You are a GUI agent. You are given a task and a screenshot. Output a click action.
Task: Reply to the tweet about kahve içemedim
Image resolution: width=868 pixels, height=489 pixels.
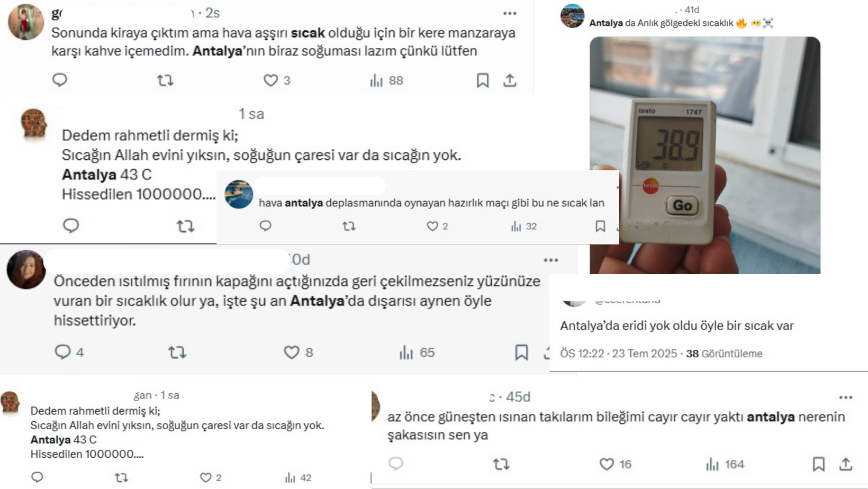60,80
